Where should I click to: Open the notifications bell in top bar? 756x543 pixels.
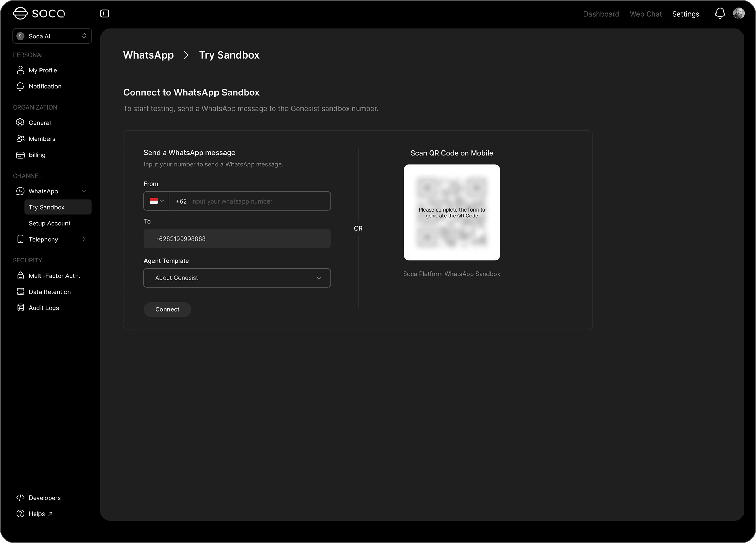pyautogui.click(x=720, y=14)
